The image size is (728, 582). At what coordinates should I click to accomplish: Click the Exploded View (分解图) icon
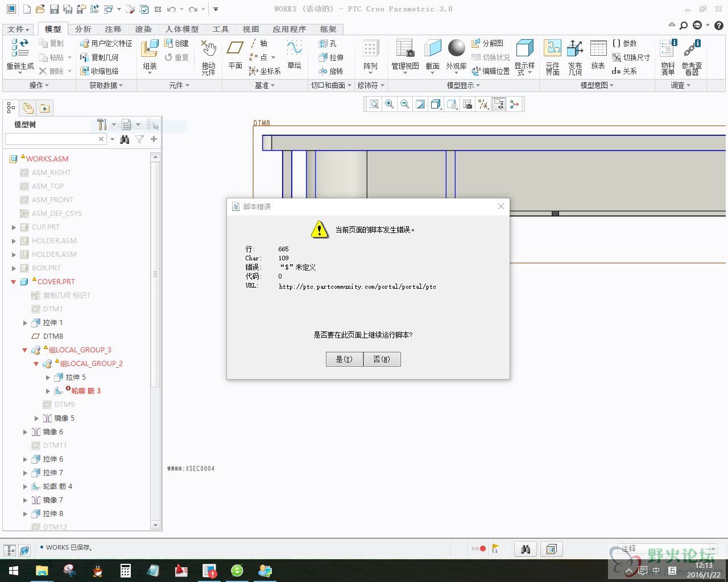click(476, 43)
